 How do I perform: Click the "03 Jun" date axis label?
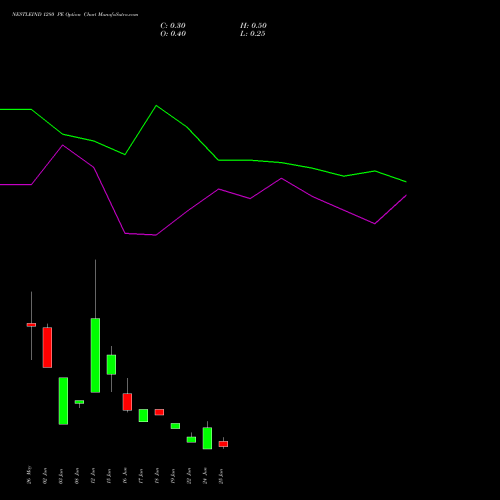pyautogui.click(x=61, y=476)
